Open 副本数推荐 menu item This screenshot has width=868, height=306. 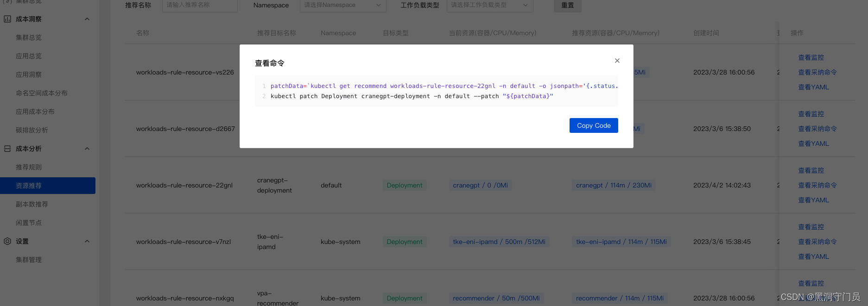tap(32, 204)
